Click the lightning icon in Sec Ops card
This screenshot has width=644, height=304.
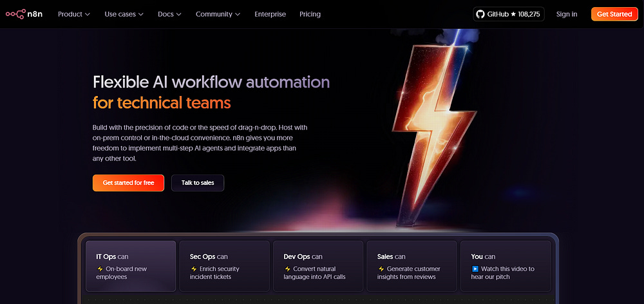(194, 269)
